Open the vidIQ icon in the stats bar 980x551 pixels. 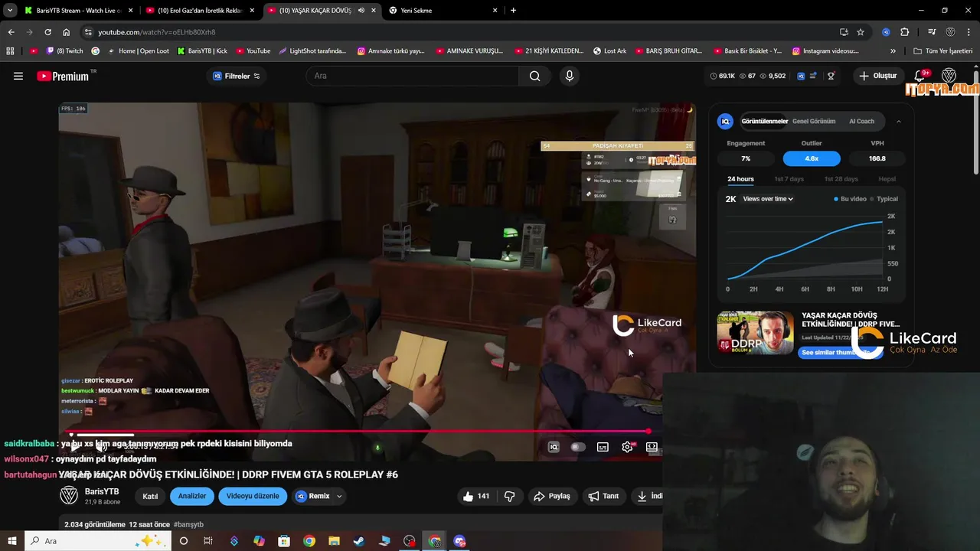[801, 76]
